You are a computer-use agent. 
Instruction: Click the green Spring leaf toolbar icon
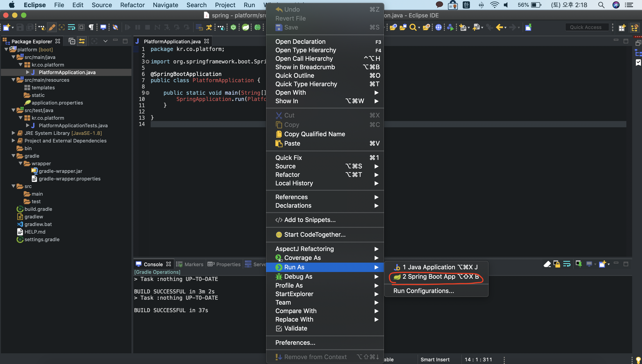(245, 27)
